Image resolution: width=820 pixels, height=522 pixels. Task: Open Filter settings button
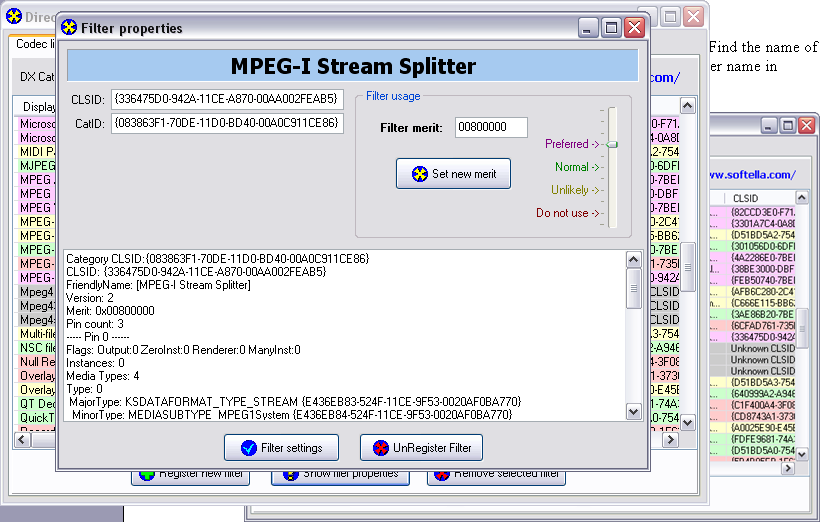(281, 448)
